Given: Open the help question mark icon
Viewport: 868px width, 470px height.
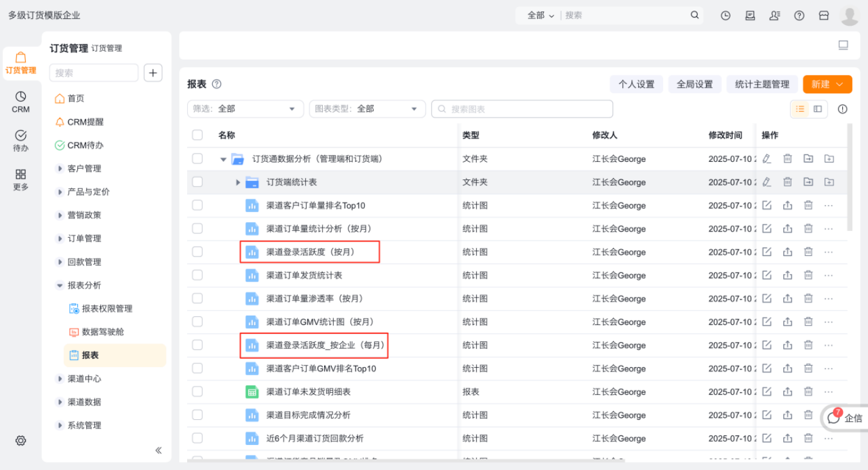Looking at the screenshot, I should [799, 16].
